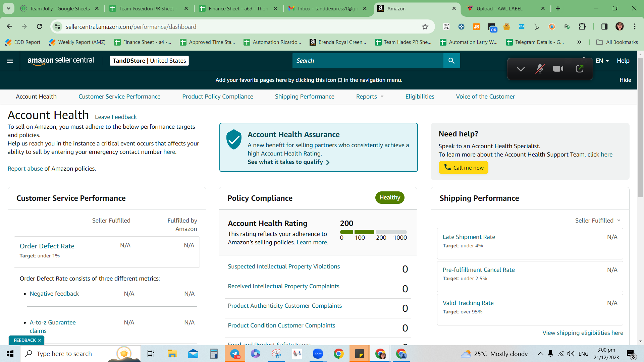Open the All Bookmarks folder
Screen dimensions: 644x362
click(x=617, y=42)
